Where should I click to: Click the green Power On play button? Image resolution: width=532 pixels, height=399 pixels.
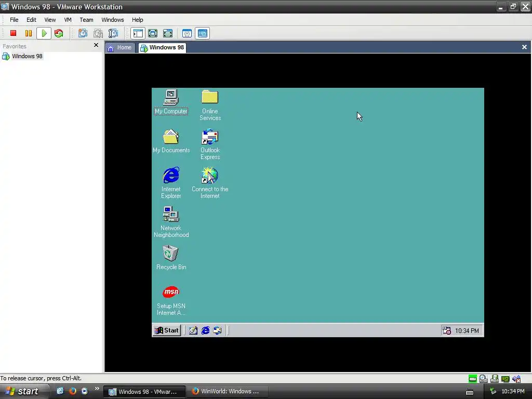(x=44, y=33)
